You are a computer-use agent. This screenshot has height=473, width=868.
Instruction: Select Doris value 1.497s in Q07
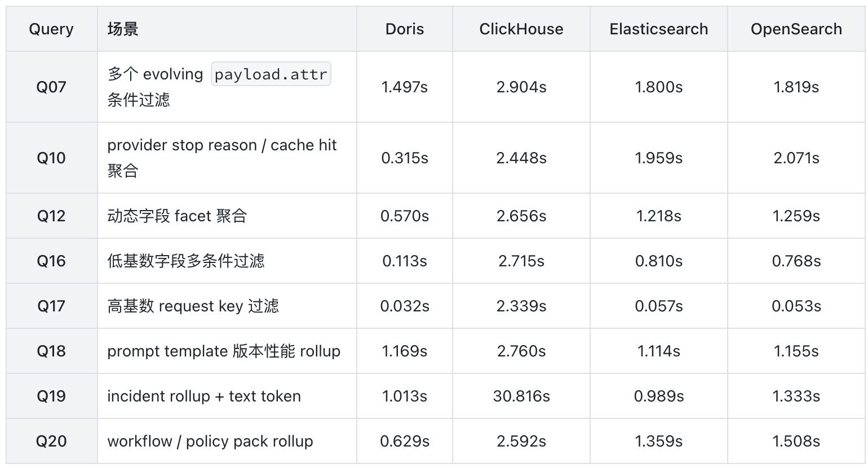tap(405, 87)
